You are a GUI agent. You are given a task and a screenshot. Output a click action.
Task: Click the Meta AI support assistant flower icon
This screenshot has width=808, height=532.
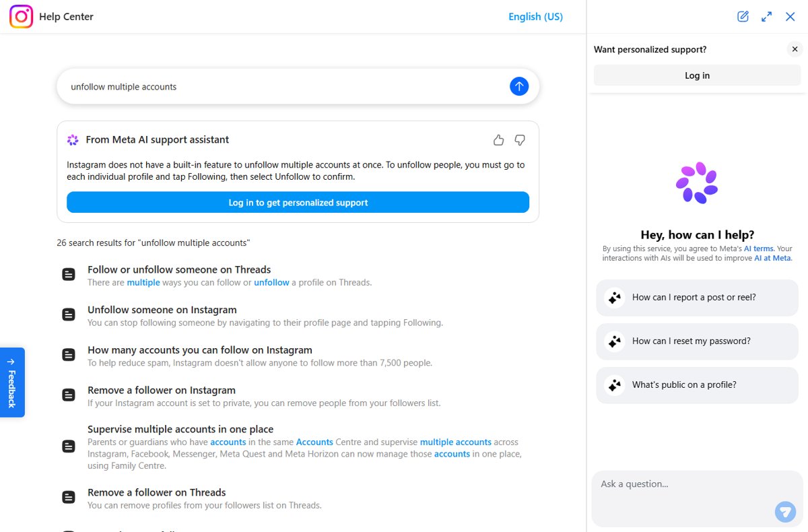(73, 140)
